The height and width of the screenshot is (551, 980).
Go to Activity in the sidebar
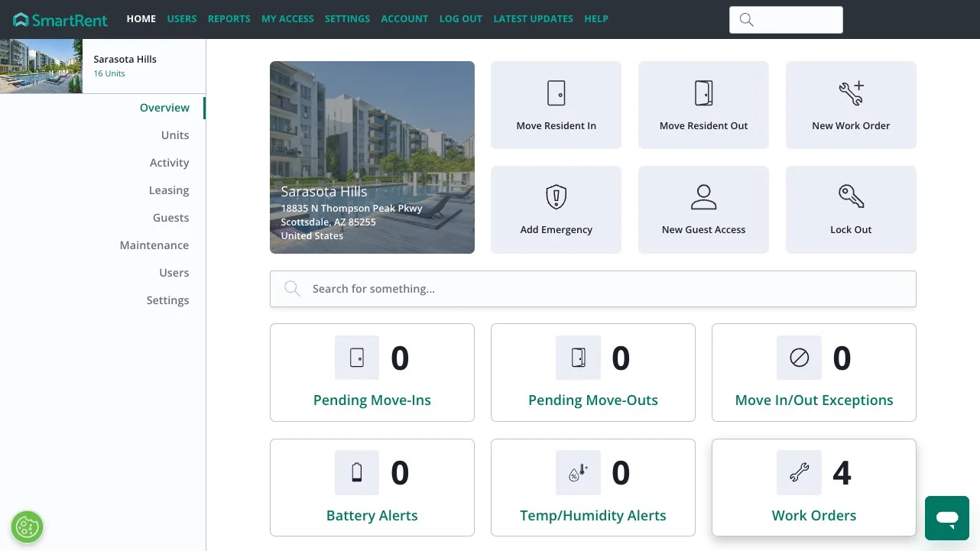(x=170, y=163)
